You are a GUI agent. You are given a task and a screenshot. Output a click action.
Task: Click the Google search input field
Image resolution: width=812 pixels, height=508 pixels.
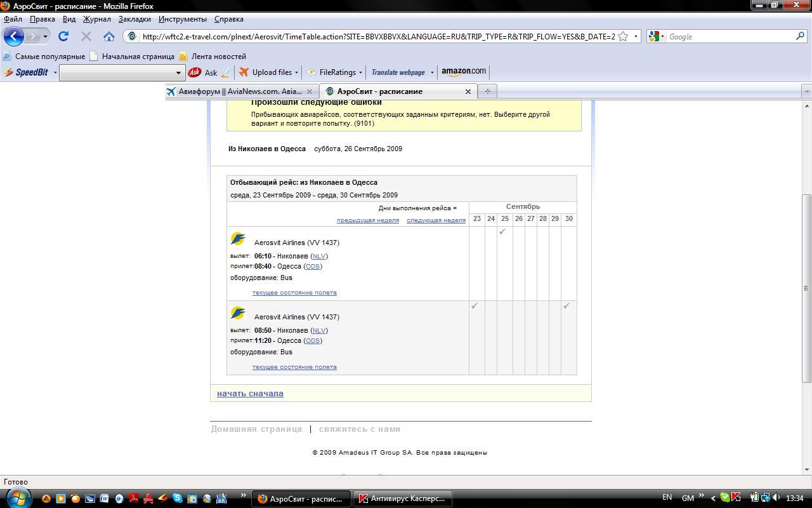coord(730,37)
